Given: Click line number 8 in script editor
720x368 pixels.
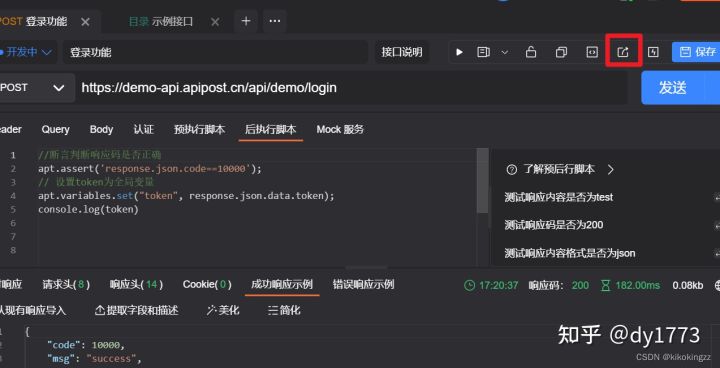Looking at the screenshot, I should 12,250.
